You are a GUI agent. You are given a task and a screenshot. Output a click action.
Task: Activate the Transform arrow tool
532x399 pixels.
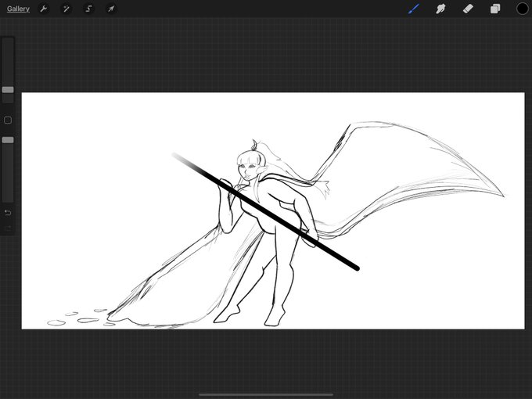[x=111, y=9]
